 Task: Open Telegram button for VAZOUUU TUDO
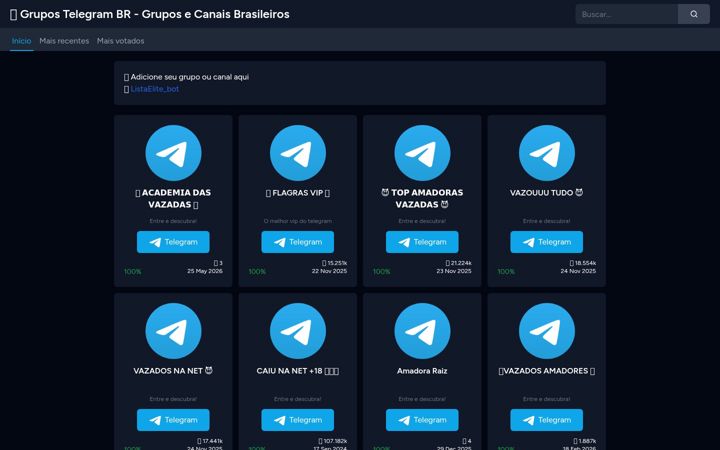click(x=546, y=242)
